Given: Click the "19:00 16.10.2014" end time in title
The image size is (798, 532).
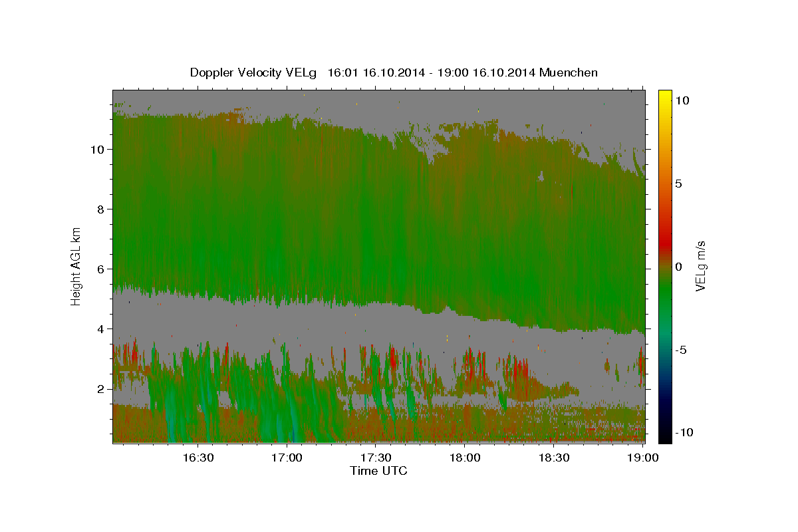Looking at the screenshot, I should [486, 72].
